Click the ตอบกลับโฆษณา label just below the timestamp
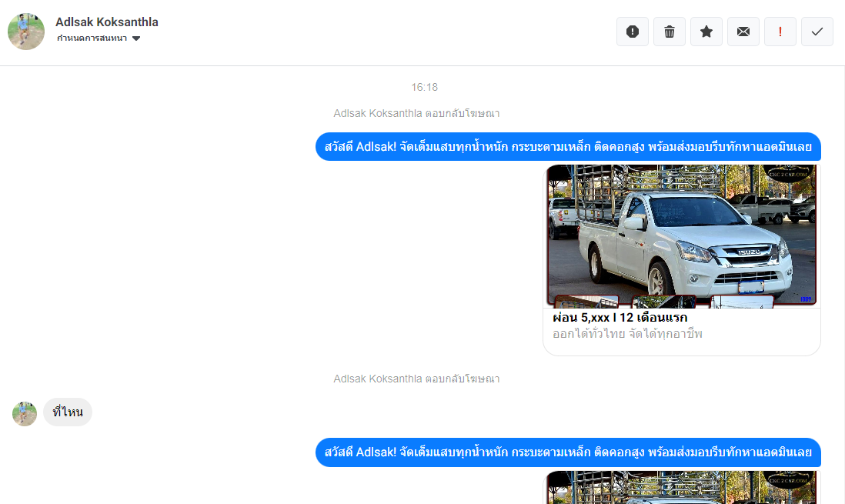The height and width of the screenshot is (504, 845). click(x=416, y=113)
